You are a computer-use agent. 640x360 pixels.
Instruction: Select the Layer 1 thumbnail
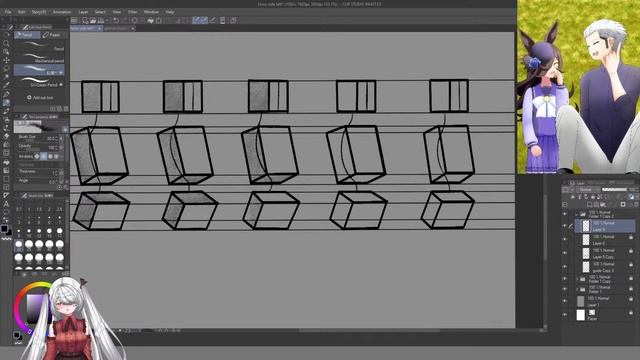[x=580, y=301]
